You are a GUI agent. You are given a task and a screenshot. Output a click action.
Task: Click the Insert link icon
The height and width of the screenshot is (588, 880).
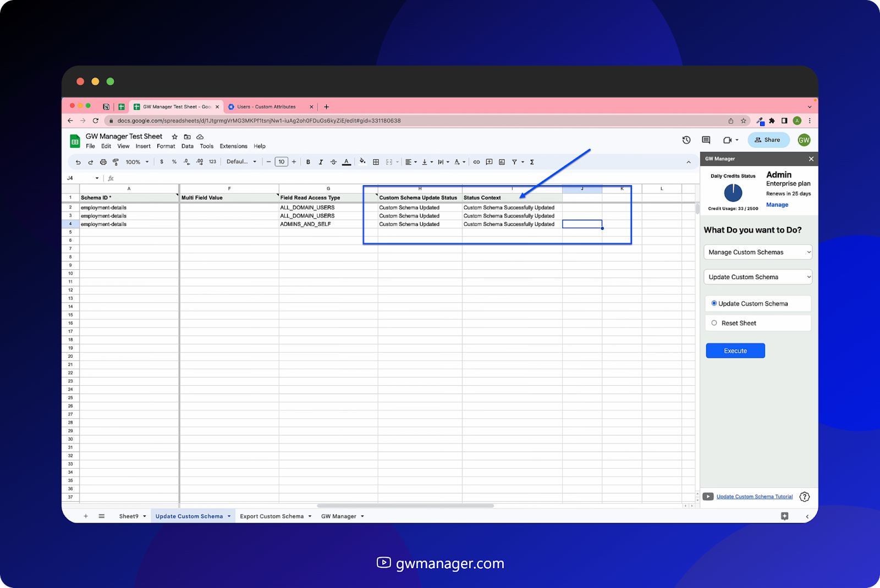[477, 162]
